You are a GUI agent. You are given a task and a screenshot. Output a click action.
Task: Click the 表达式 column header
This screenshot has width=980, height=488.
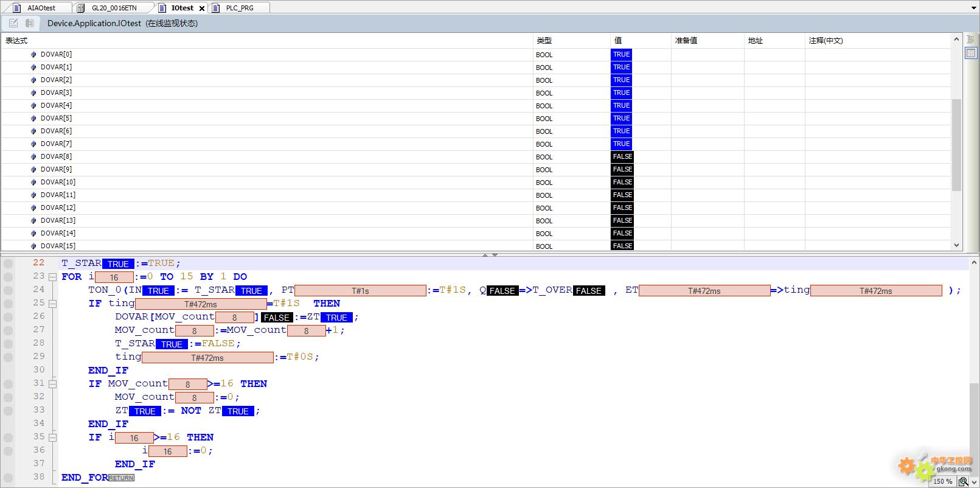pyautogui.click(x=16, y=41)
